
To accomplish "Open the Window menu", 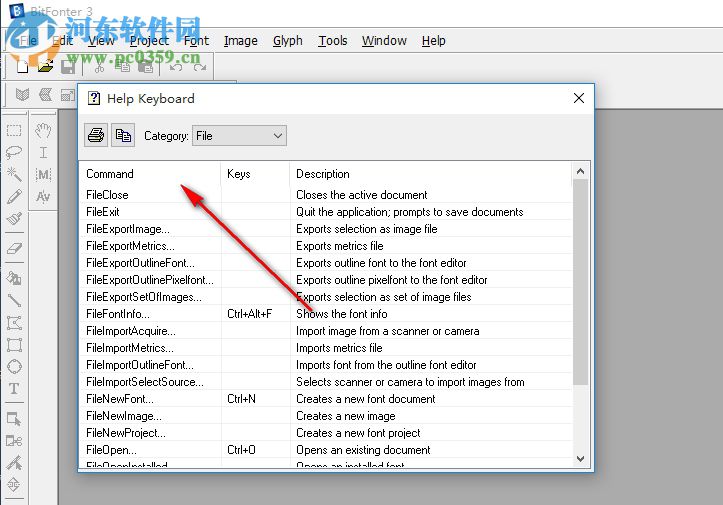I will click(384, 41).
